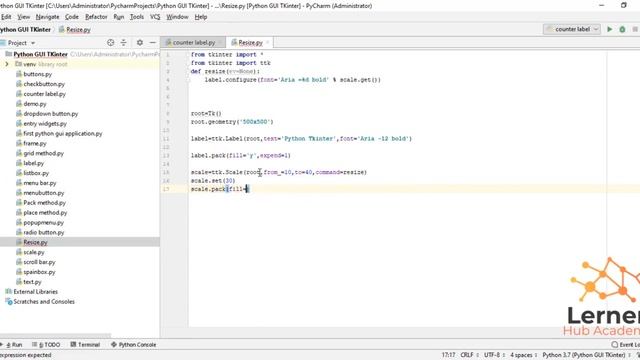The height and width of the screenshot is (360, 640).
Task: Select the Resize.py editor tab
Action: pos(250,42)
